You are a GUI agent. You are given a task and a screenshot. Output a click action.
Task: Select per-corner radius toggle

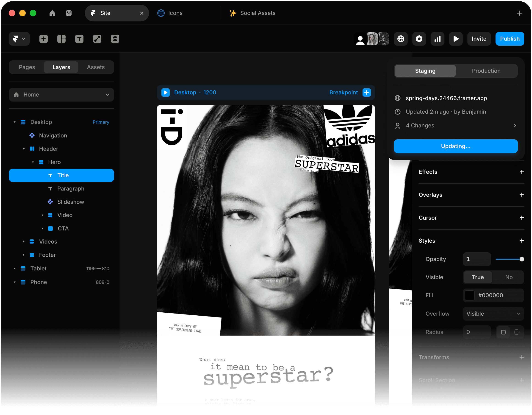(x=516, y=332)
